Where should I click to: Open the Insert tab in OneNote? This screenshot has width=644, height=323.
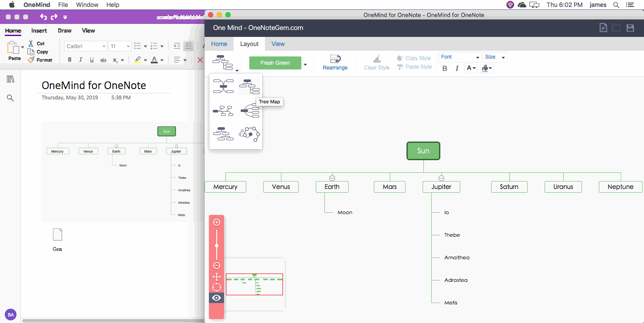click(x=39, y=30)
